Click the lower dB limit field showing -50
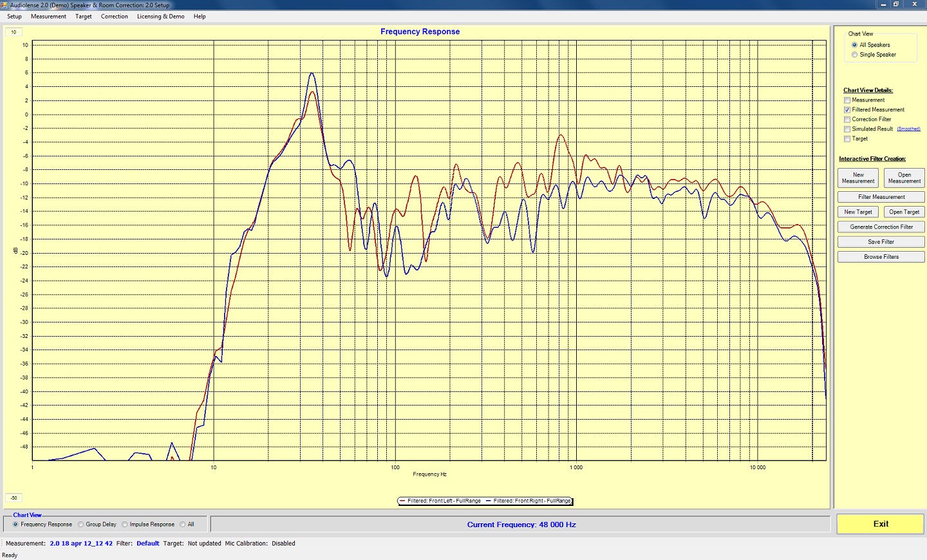The image size is (927, 560). [14, 498]
